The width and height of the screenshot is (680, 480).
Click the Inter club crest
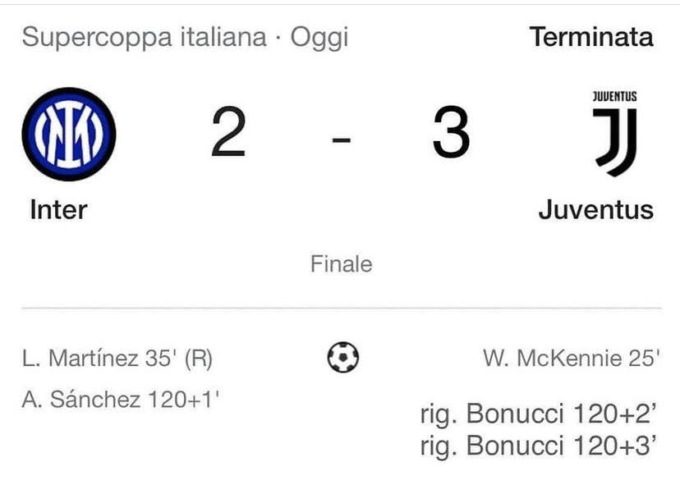[69, 134]
